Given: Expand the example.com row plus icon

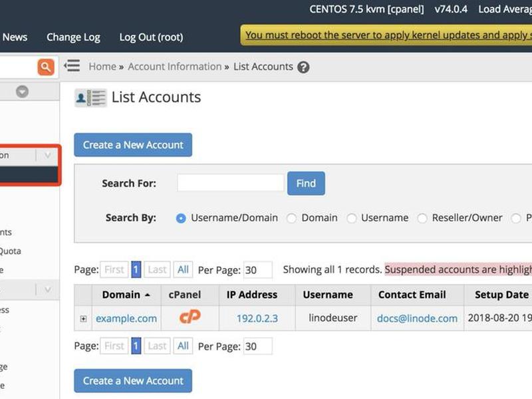Looking at the screenshot, I should coord(83,319).
